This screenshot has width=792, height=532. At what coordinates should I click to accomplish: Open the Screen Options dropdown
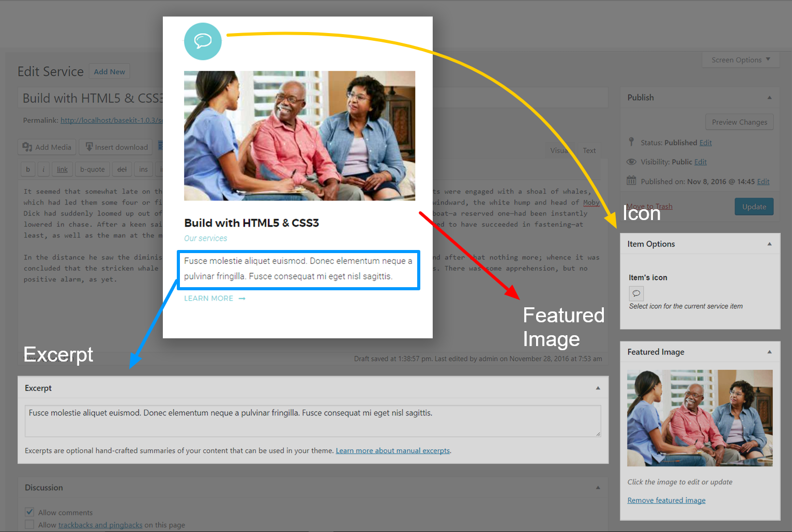click(x=741, y=60)
